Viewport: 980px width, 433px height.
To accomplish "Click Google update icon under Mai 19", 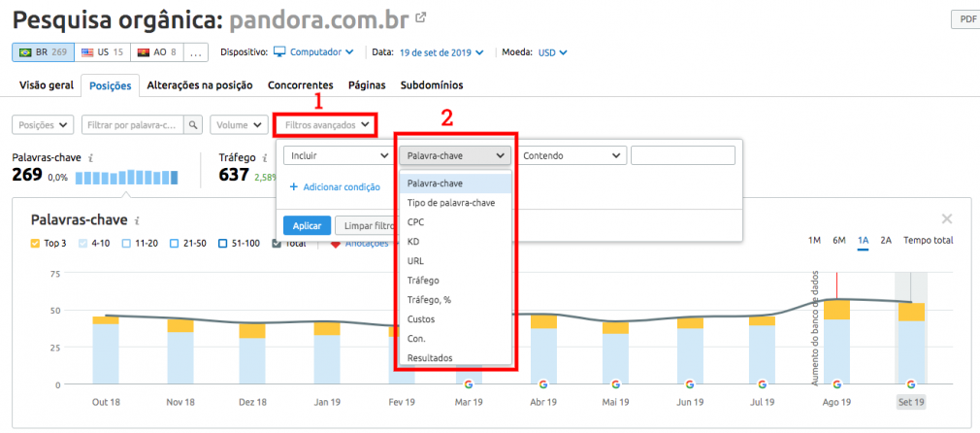I will [x=615, y=384].
